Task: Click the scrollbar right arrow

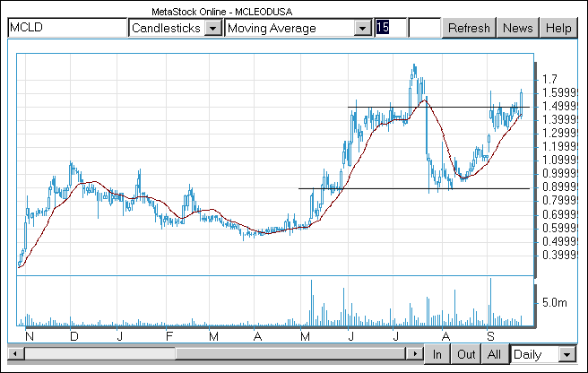Action: click(x=415, y=353)
